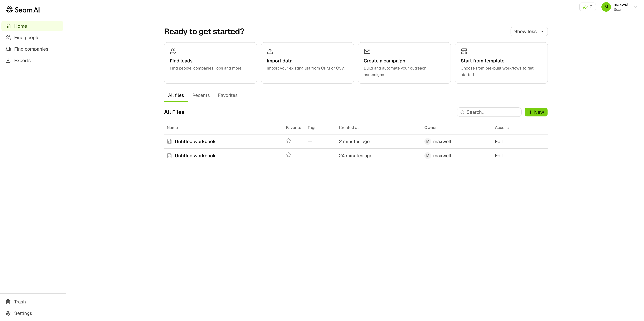Image resolution: width=644 pixels, height=321 pixels.
Task: Click the green maxwell avatar
Action: 606,7
